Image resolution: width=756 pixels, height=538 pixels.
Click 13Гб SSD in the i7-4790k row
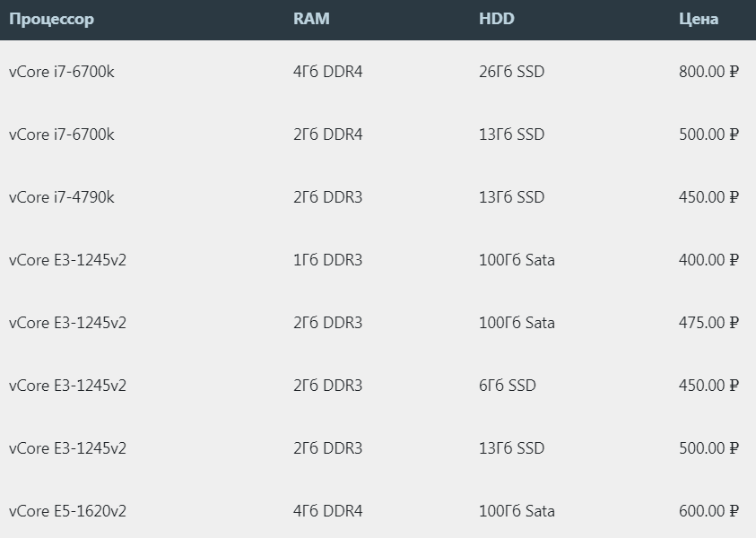point(511,197)
